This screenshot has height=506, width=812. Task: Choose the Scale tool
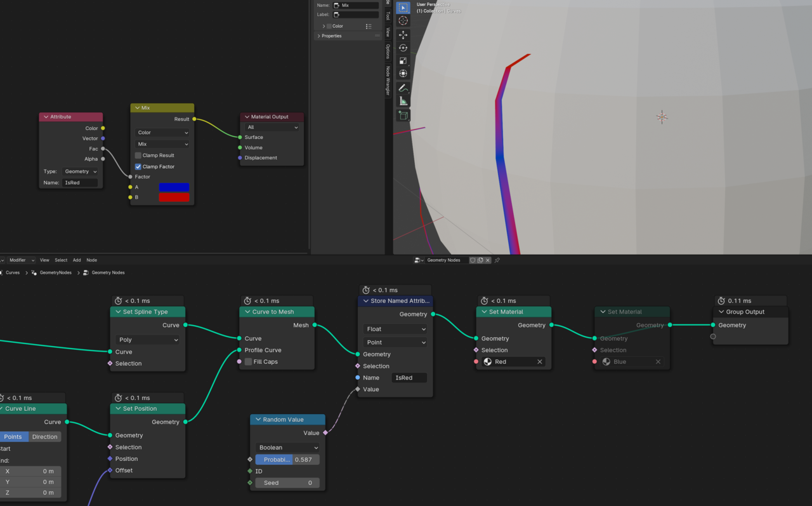pos(403,61)
